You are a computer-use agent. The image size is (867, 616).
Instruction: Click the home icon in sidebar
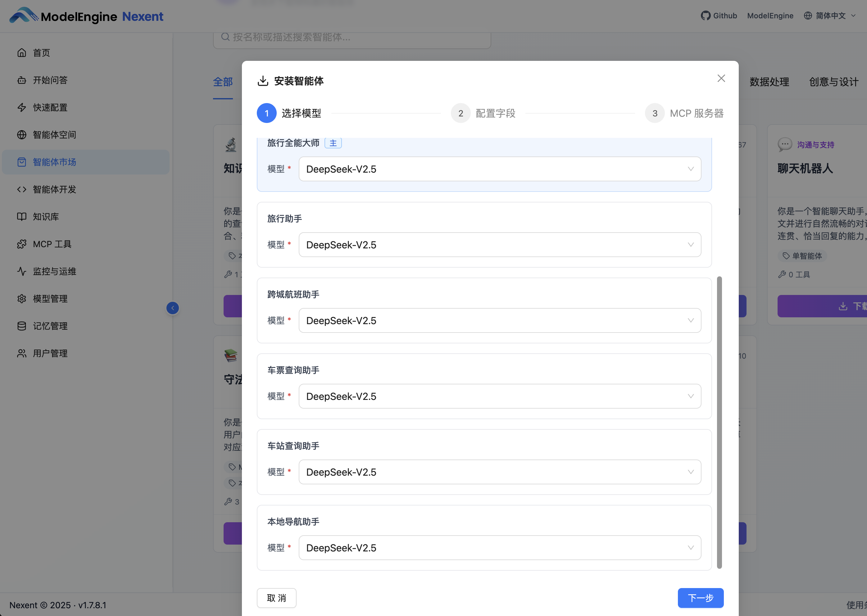tap(22, 53)
